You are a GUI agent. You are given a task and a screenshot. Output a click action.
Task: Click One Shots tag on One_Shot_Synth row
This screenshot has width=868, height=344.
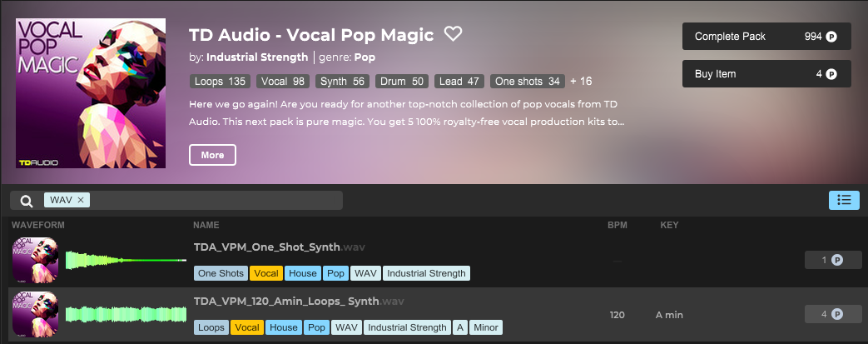click(221, 273)
